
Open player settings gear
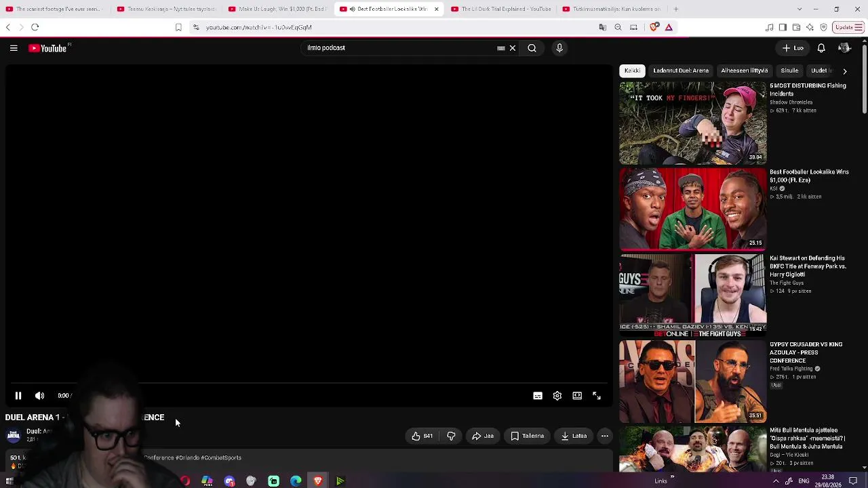tap(557, 396)
